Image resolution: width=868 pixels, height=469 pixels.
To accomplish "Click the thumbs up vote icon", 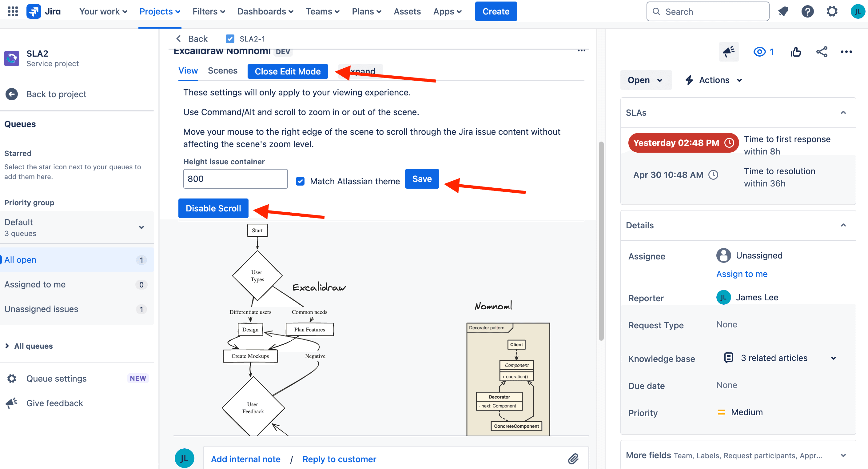I will coord(795,52).
